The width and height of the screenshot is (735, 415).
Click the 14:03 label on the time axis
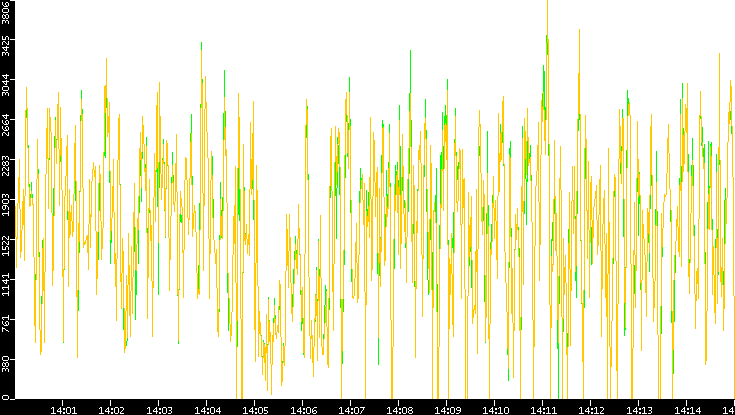pyautogui.click(x=158, y=409)
